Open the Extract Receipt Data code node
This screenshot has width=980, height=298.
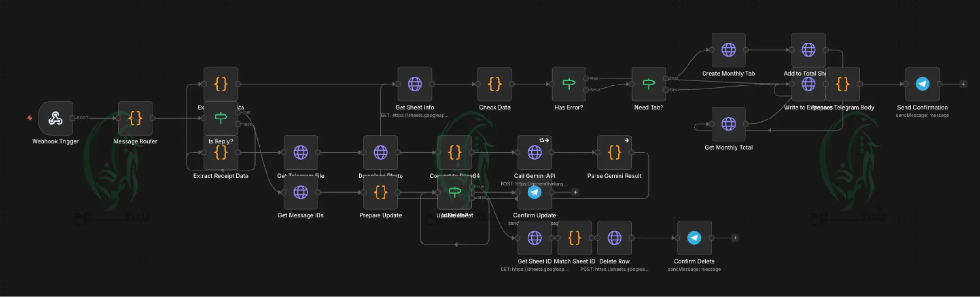(221, 153)
